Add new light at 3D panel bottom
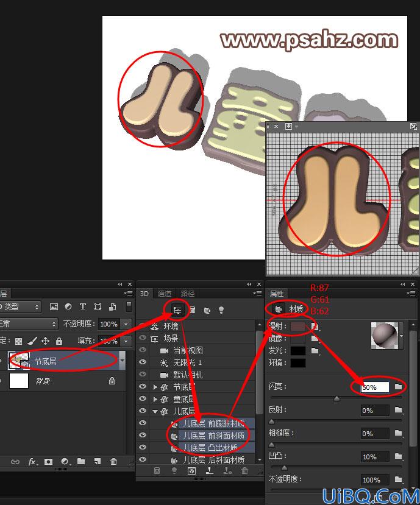The image size is (420, 505). [174, 470]
